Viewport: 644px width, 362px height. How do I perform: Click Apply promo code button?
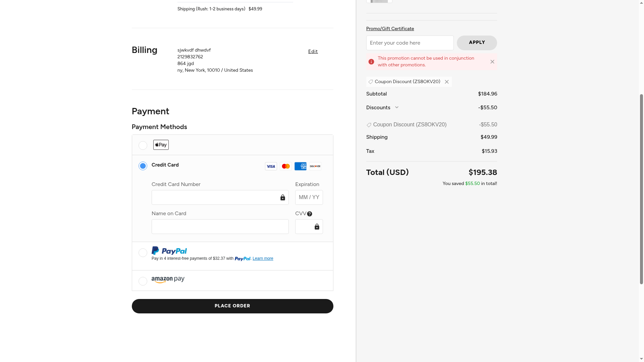[x=477, y=43]
